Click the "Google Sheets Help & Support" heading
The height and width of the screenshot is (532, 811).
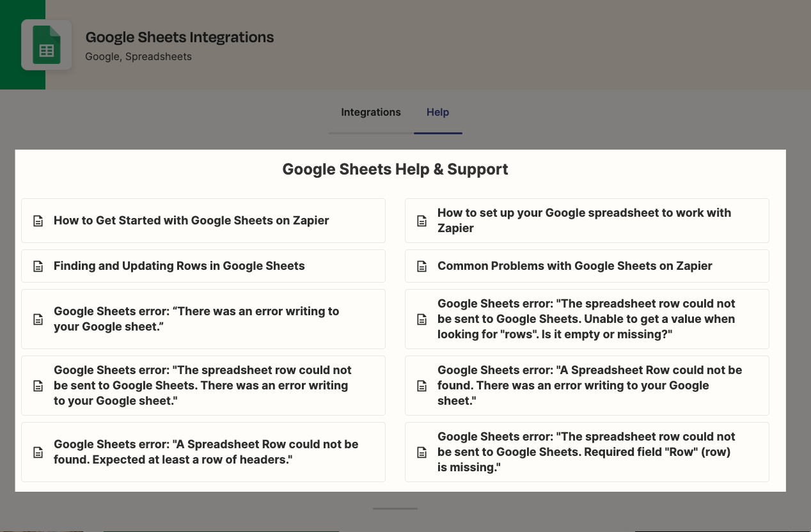395,169
